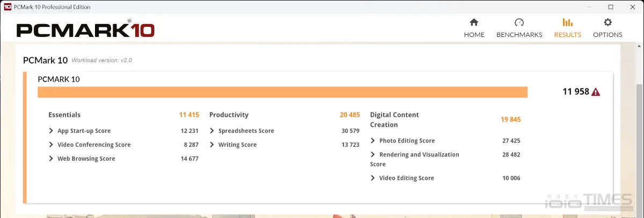Click the PCMark 10 Professional Edition window title

[x=53, y=7]
